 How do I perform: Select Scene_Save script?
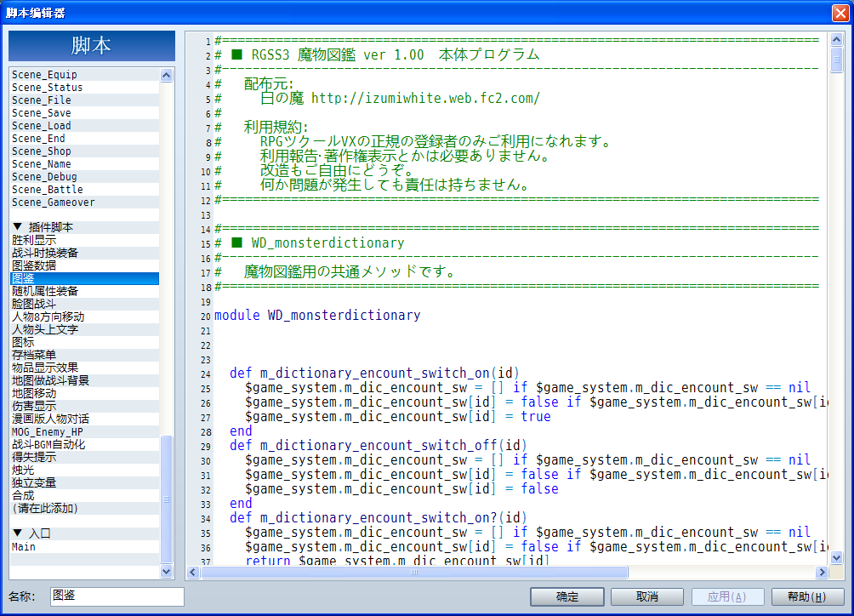(84, 113)
